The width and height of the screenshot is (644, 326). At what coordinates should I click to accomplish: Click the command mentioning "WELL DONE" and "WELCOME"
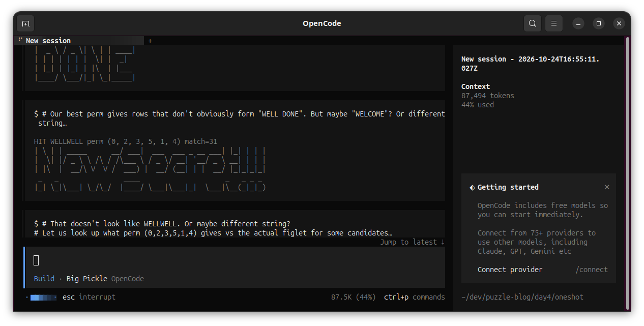(240, 118)
